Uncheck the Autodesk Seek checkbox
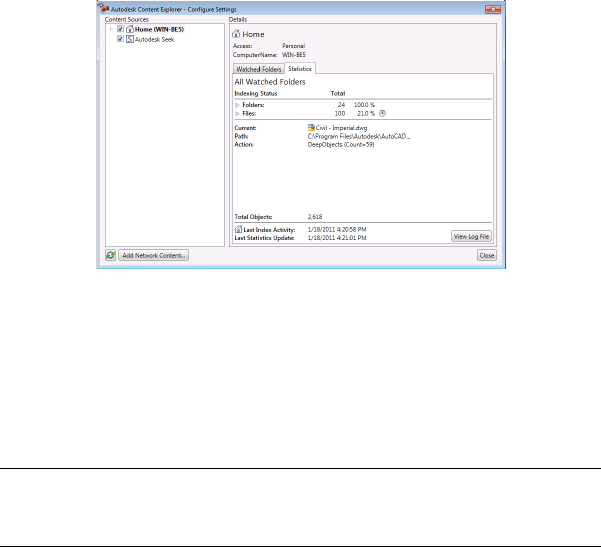 pyautogui.click(x=120, y=39)
